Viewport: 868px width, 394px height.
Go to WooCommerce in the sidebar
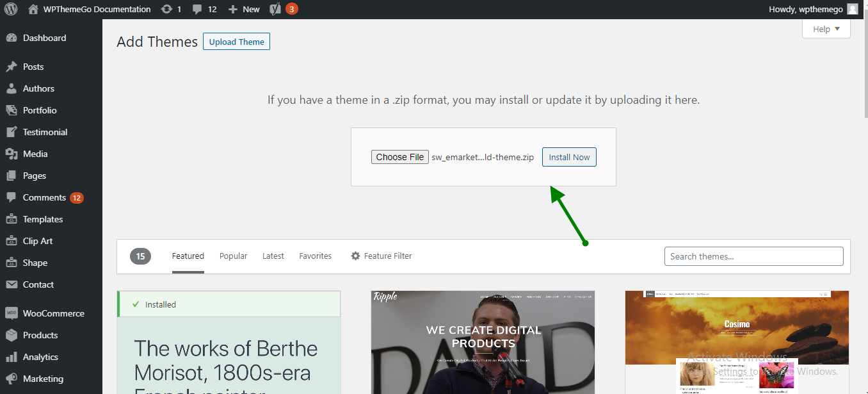tap(53, 313)
